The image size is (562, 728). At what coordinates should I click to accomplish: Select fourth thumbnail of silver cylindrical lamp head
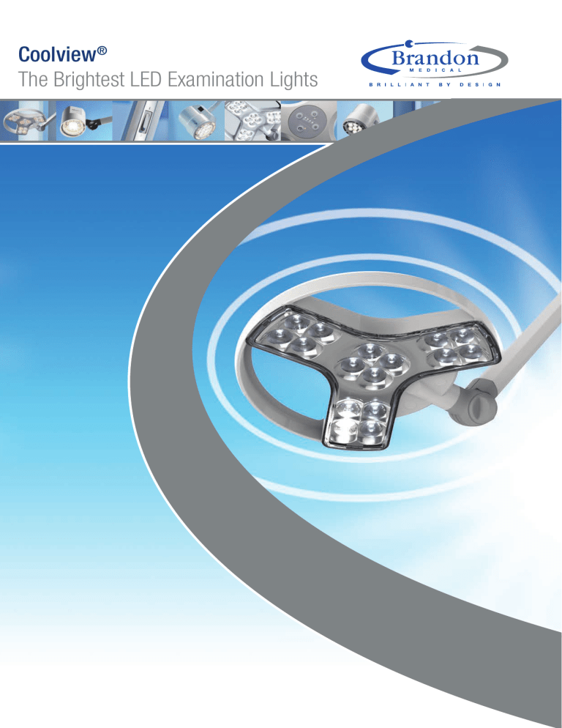(196, 121)
